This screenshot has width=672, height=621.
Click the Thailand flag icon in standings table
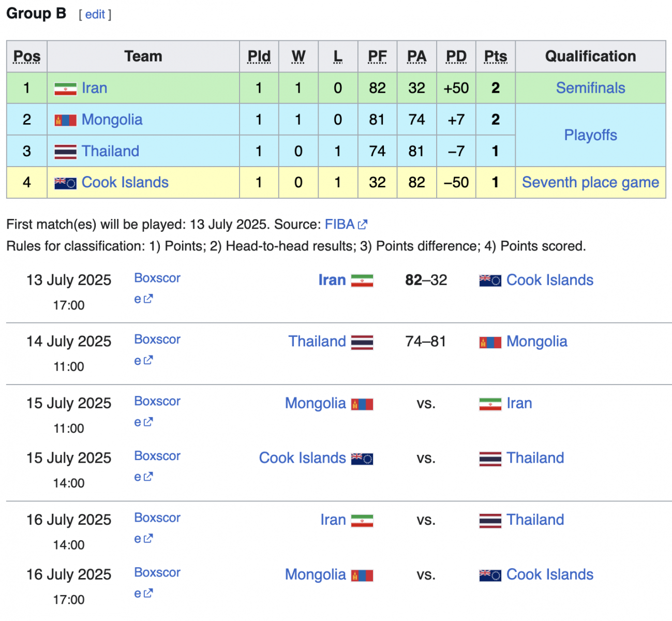[65, 152]
